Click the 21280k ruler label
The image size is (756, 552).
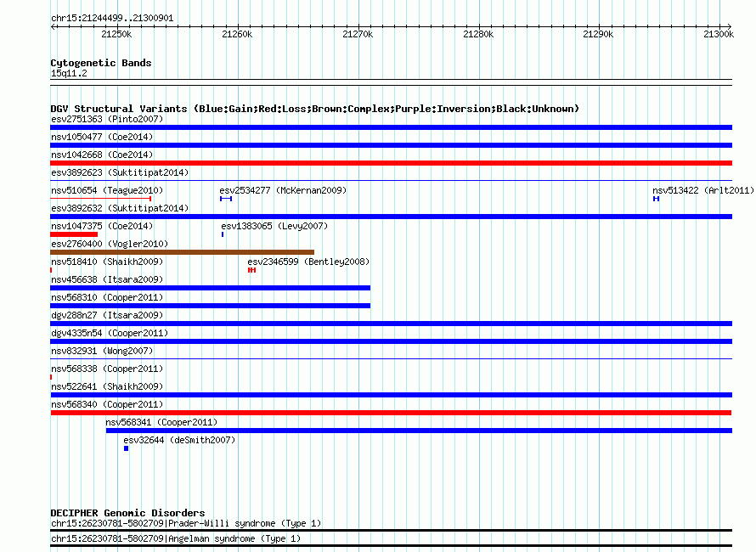tap(478, 34)
